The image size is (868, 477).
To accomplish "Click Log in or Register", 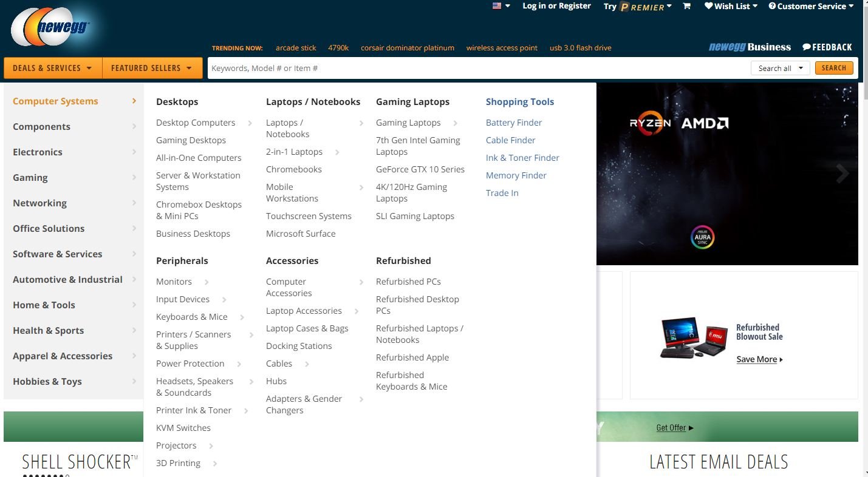I will click(x=556, y=6).
